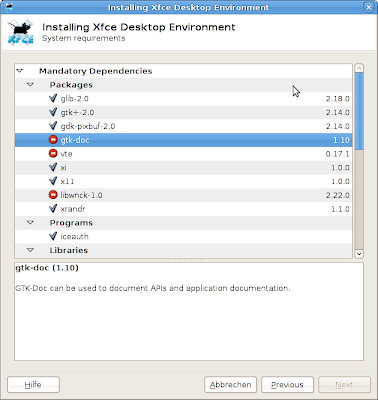Click Abbrechen to cancel installation
378x400 pixels.
click(230, 385)
